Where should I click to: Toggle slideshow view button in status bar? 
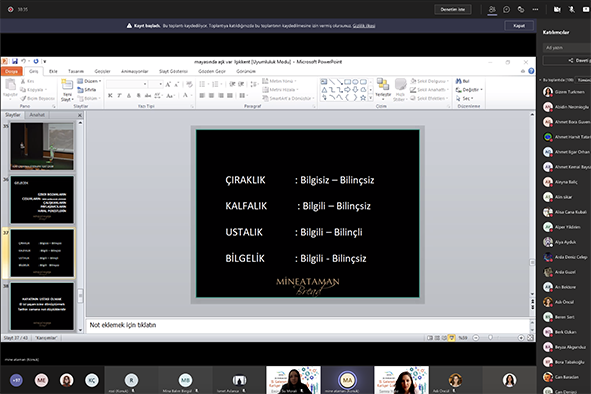pos(452,338)
